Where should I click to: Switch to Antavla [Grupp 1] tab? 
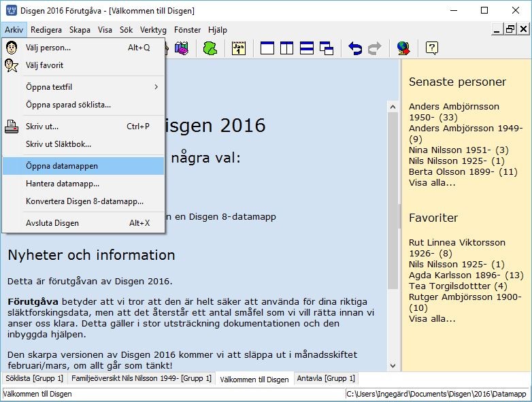(x=326, y=378)
